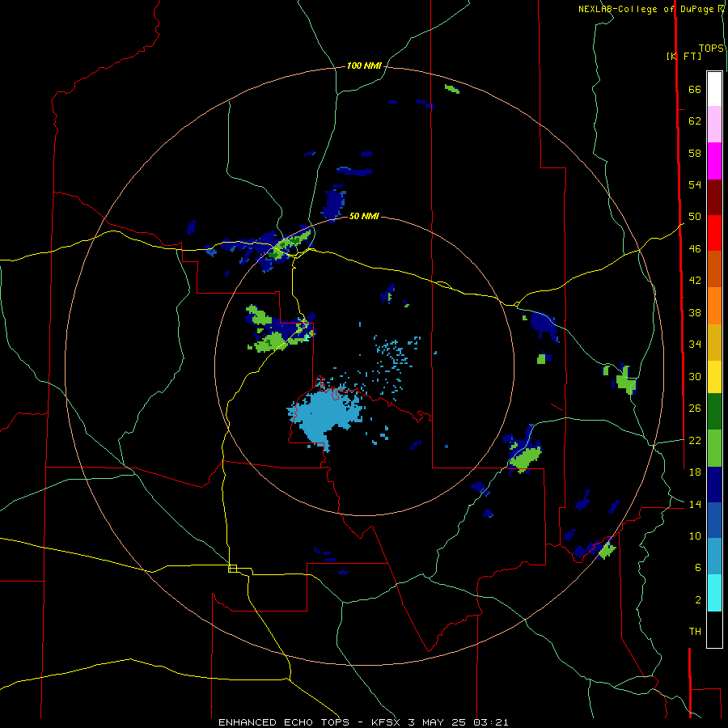
Task: Click the 30 value on the legend
Action: pyautogui.click(x=695, y=376)
